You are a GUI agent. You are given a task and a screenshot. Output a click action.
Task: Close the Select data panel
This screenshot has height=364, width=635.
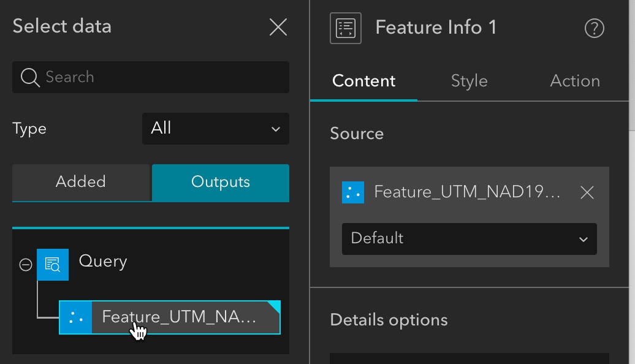[x=278, y=27]
